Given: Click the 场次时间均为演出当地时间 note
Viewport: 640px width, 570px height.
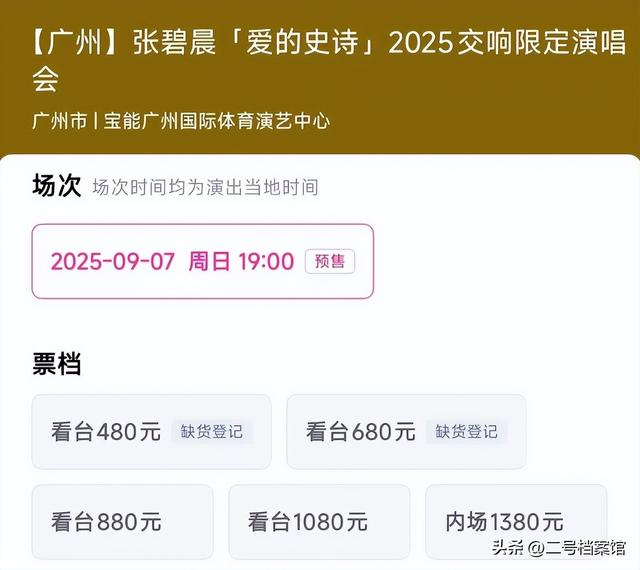Looking at the screenshot, I should pos(205,188).
